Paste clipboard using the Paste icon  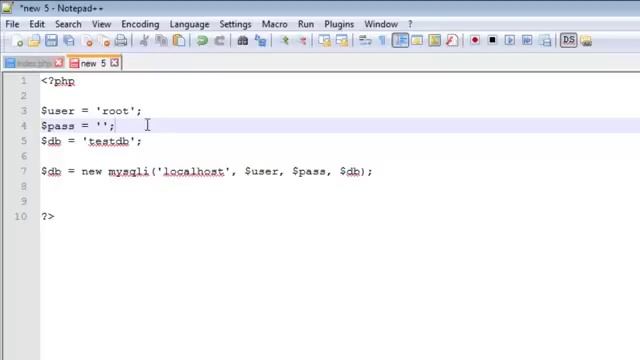179,40
